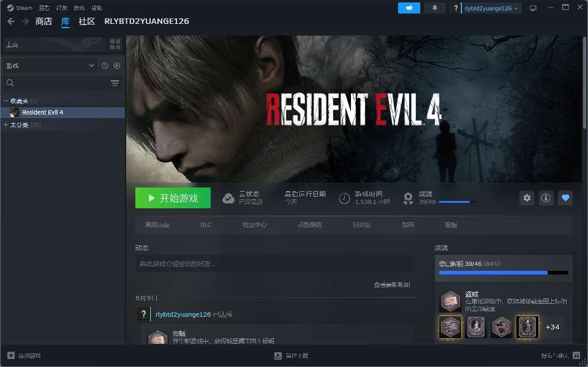Click the library home button in sidebar
Viewport: 588px width, 367px height.
[55, 44]
